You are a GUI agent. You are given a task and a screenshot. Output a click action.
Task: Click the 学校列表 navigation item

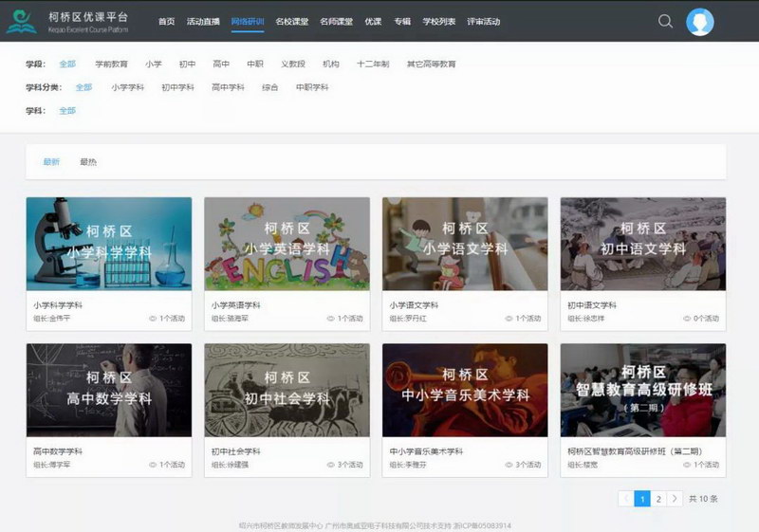(x=439, y=21)
